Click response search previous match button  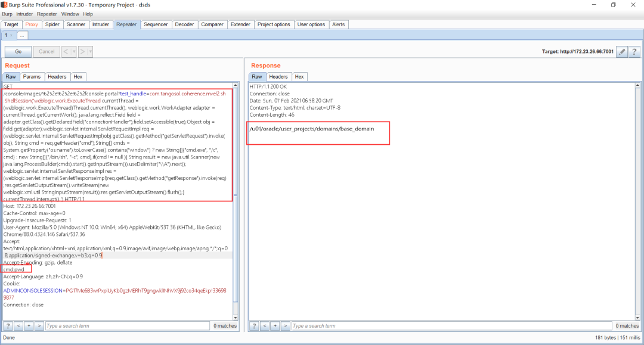coord(265,326)
